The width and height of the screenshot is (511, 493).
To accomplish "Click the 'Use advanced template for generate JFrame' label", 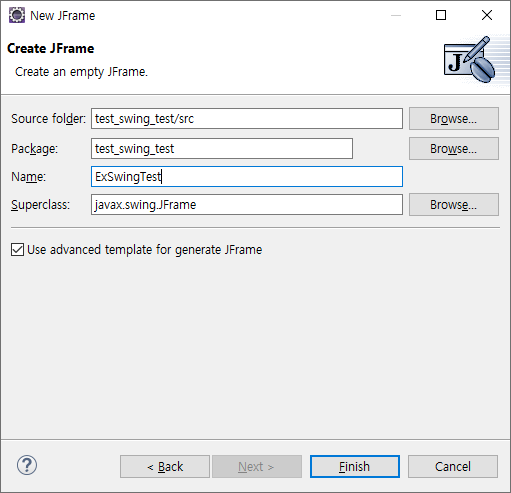I will click(145, 250).
